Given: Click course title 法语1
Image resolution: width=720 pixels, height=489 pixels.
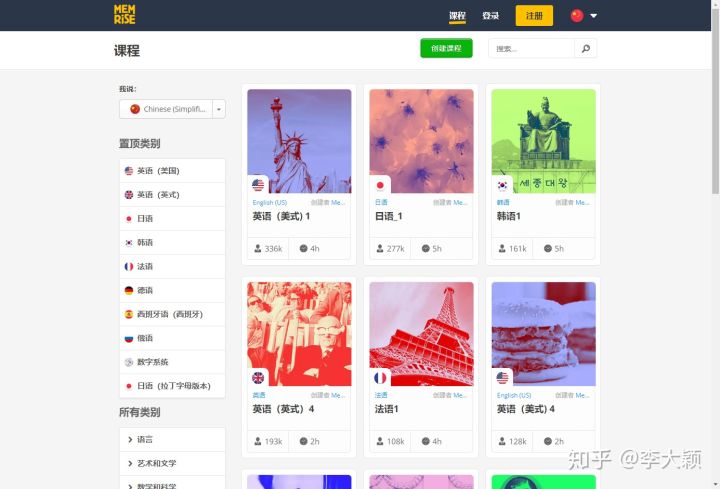Looking at the screenshot, I should [x=387, y=409].
